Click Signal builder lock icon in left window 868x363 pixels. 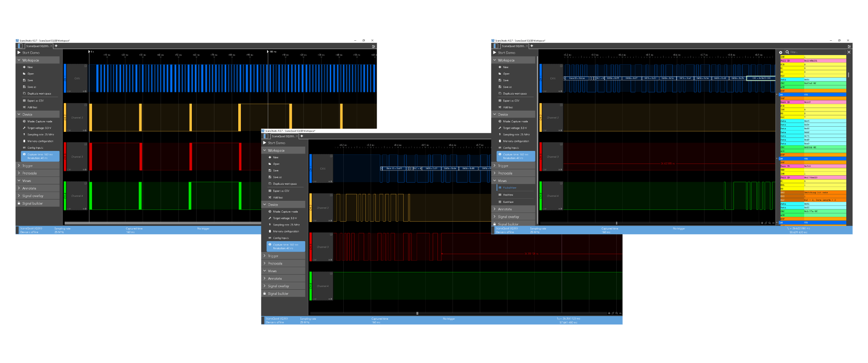pos(19,203)
